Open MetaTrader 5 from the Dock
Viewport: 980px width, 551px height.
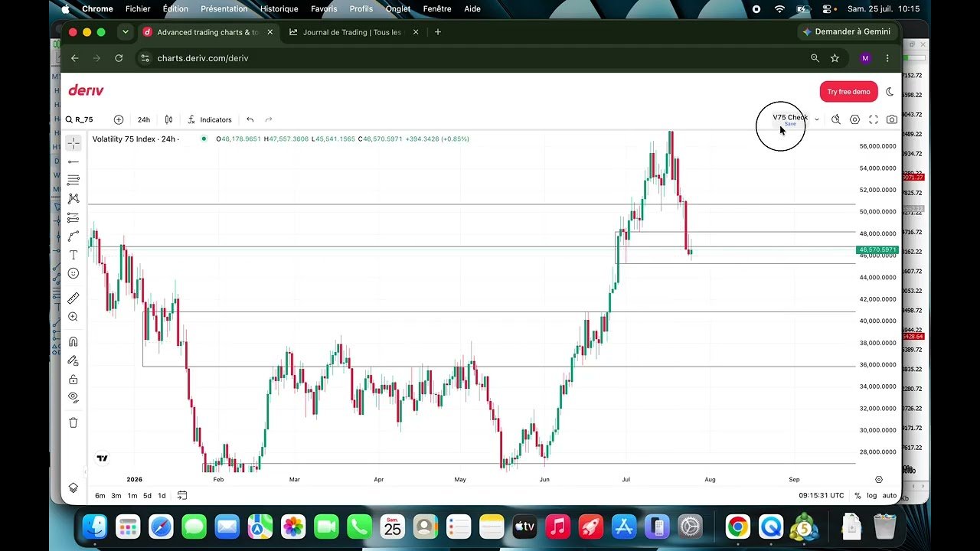click(805, 527)
